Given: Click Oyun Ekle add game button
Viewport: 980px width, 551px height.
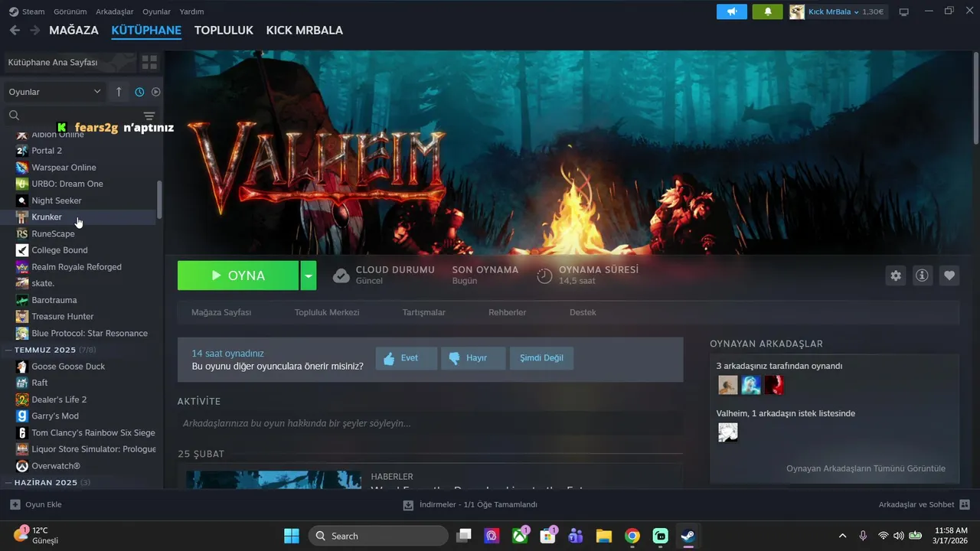Looking at the screenshot, I should pyautogui.click(x=36, y=505).
